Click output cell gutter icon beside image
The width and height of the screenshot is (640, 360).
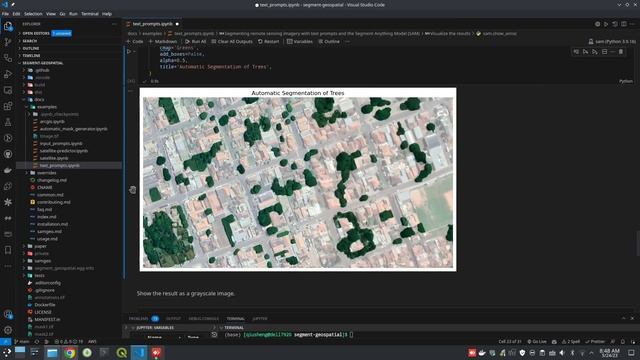coord(133,189)
